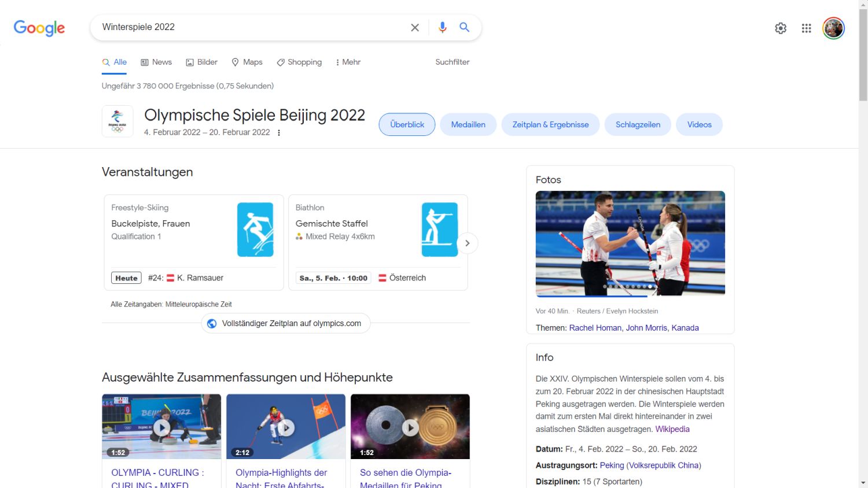Screen dimensions: 868x488
Task: Click the Freestyle-Skiing sport pictogram
Action: (255, 229)
